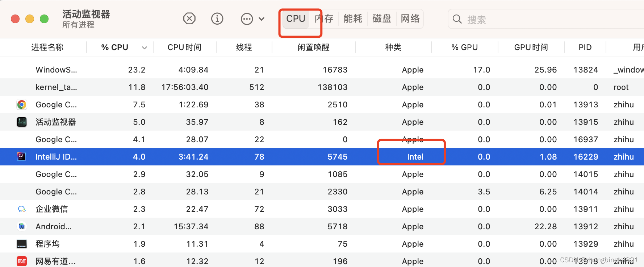Select the 网易有道... process name
Screen dimensions: 644x267
[x=56, y=261]
